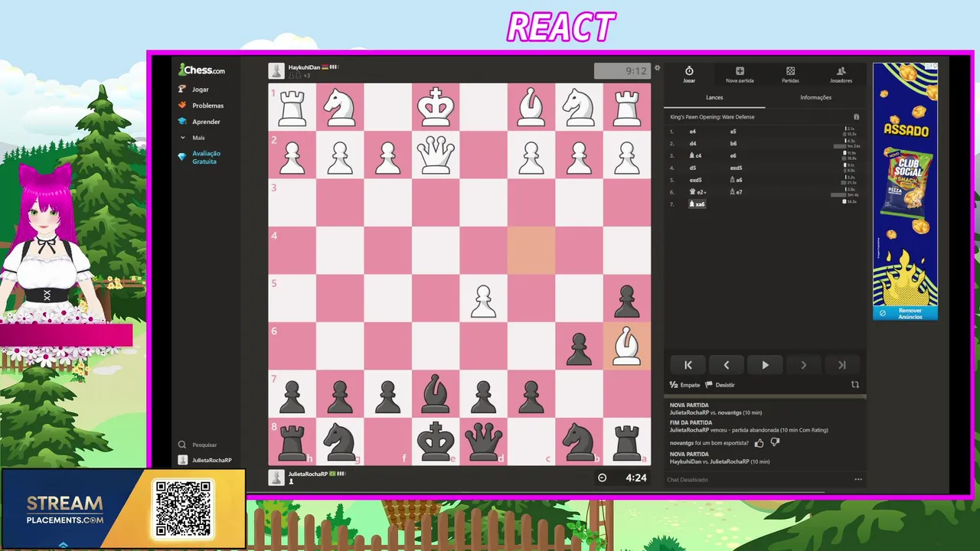
Task: Select the Partidas tab
Action: point(790,74)
